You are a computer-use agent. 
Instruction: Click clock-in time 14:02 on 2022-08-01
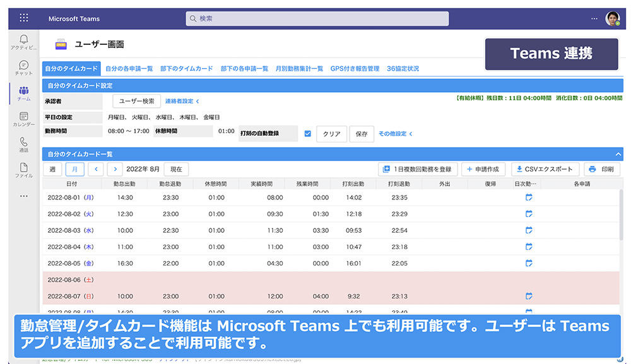click(x=354, y=197)
